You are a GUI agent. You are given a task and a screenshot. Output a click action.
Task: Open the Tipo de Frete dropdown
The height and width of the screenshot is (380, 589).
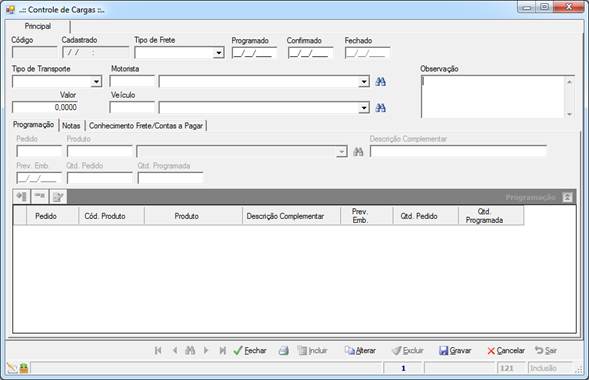[219, 53]
